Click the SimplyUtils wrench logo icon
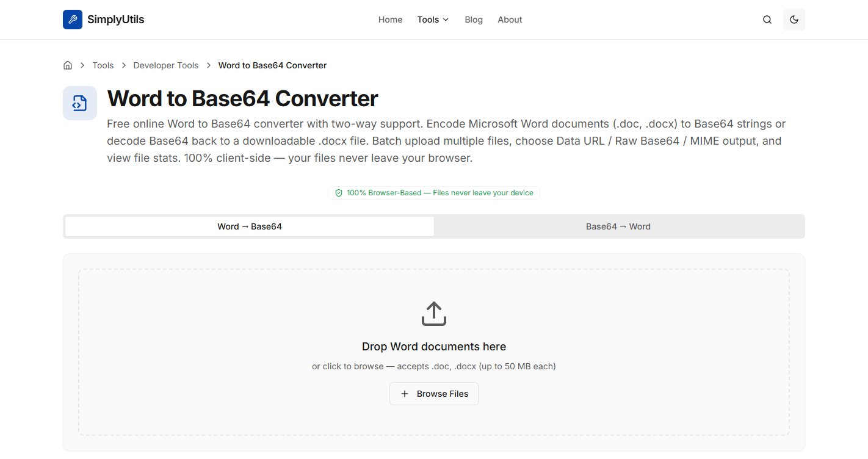The image size is (868, 459). click(73, 20)
